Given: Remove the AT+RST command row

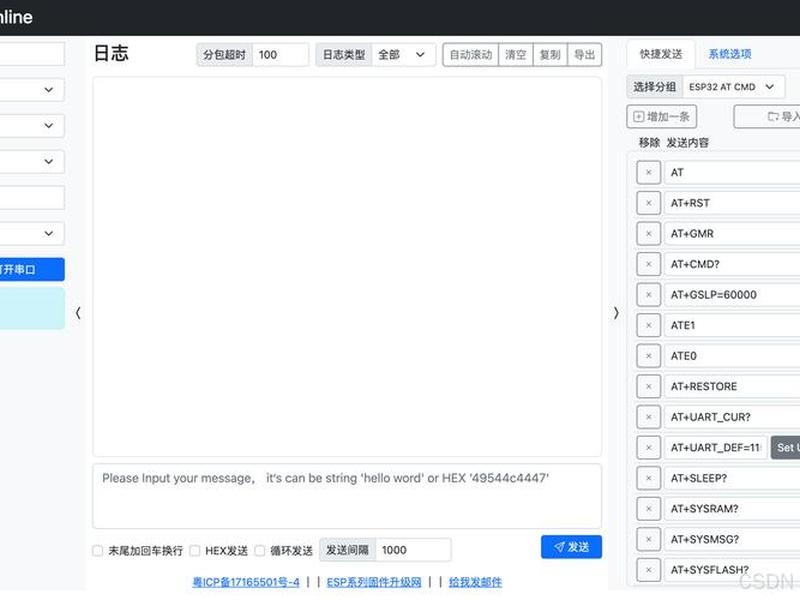Looking at the screenshot, I should coord(648,203).
